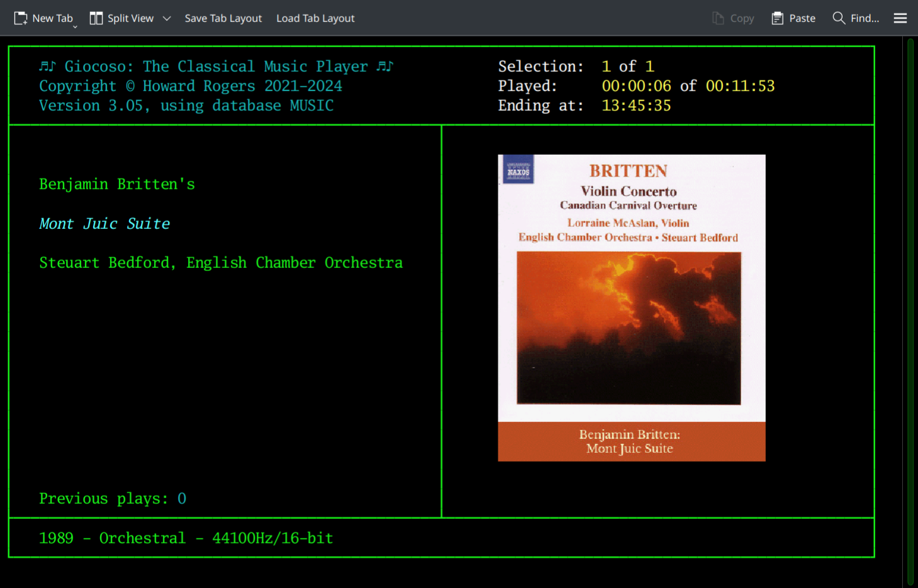Viewport: 918px width, 588px height.
Task: Click the Paste button label
Action: click(803, 18)
